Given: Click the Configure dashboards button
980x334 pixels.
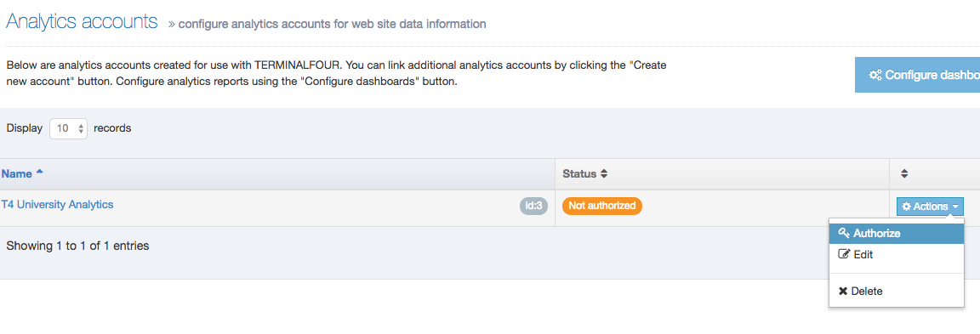Looking at the screenshot, I should (x=918, y=75).
